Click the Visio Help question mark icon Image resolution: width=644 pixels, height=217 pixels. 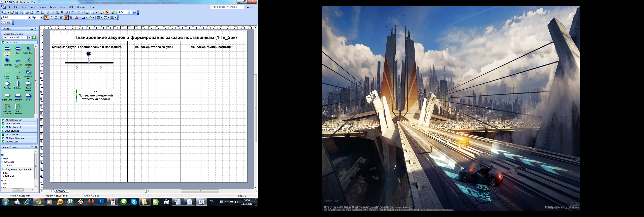coord(134,12)
